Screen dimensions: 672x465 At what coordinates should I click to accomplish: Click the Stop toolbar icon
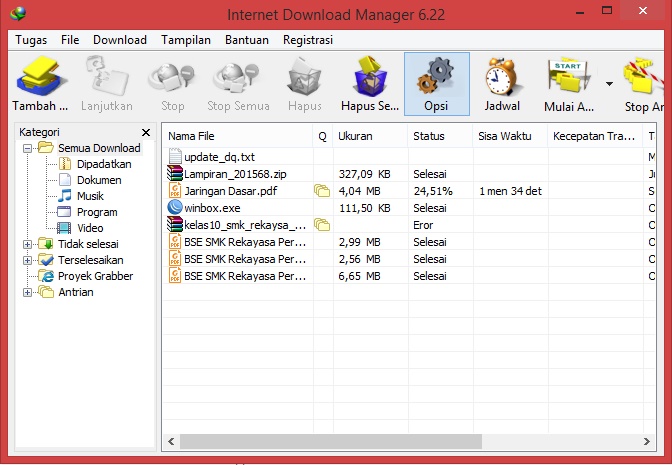coord(172,76)
